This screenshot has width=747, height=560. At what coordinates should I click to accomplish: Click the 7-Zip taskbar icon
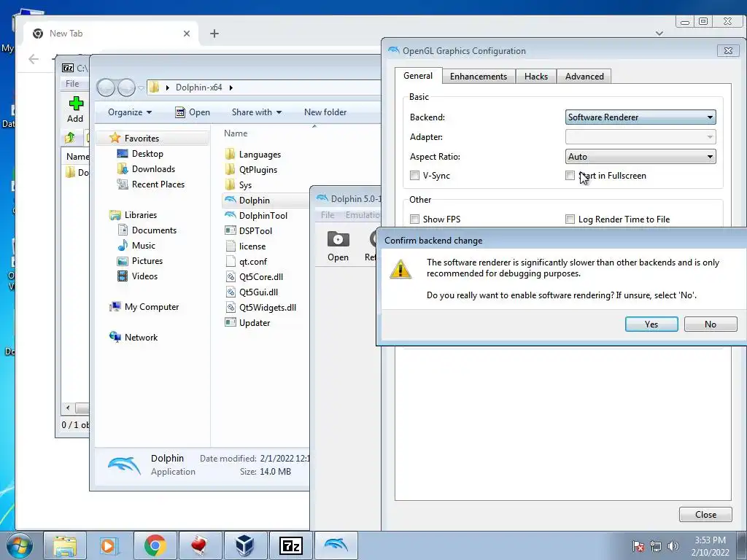(290, 545)
